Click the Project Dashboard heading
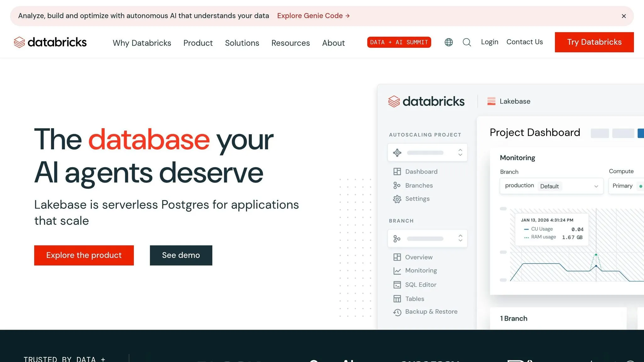Image resolution: width=644 pixels, height=362 pixels. click(x=535, y=133)
